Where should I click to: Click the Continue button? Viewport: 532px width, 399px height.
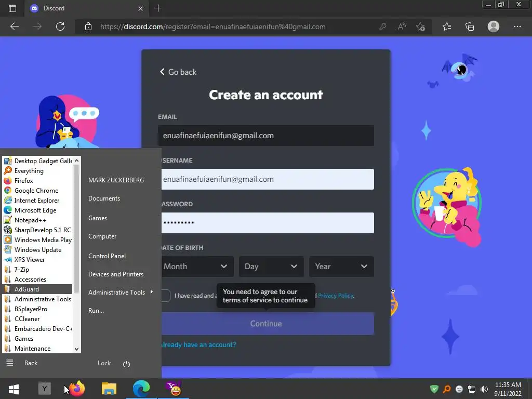[268, 323]
